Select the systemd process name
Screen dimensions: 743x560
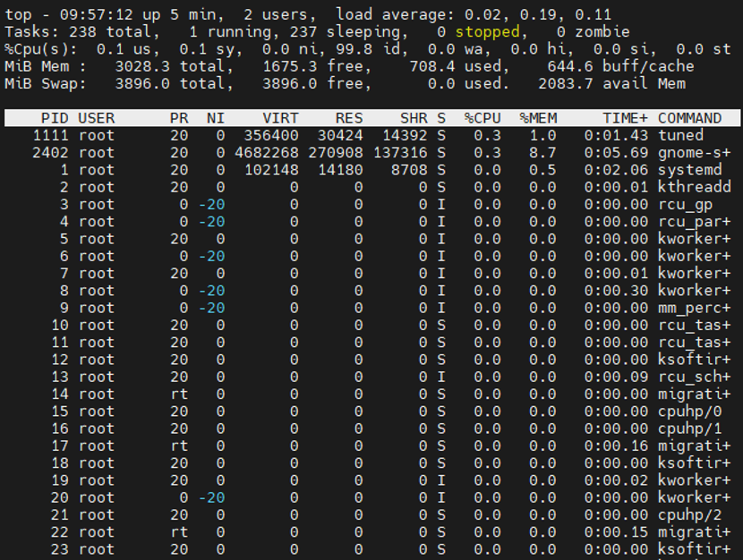[689, 169]
